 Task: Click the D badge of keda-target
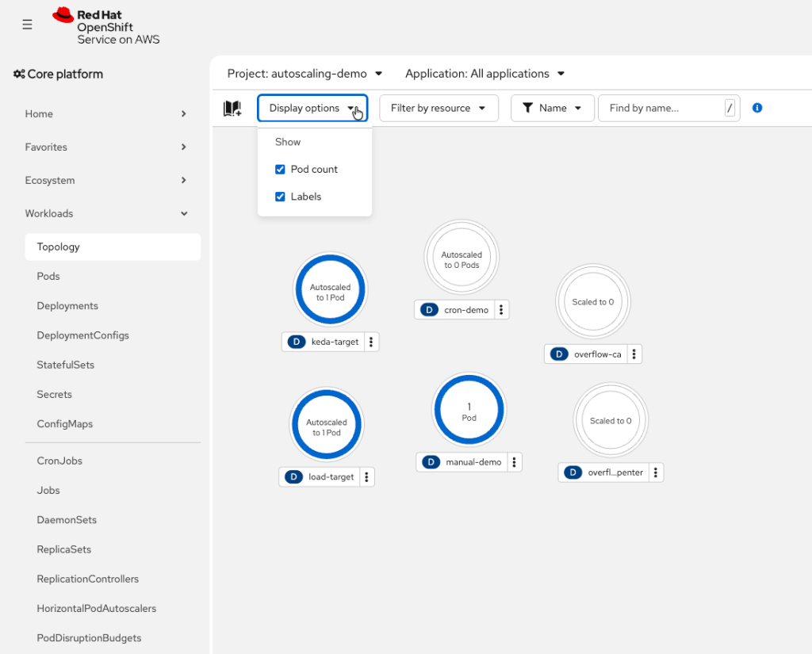pos(297,342)
